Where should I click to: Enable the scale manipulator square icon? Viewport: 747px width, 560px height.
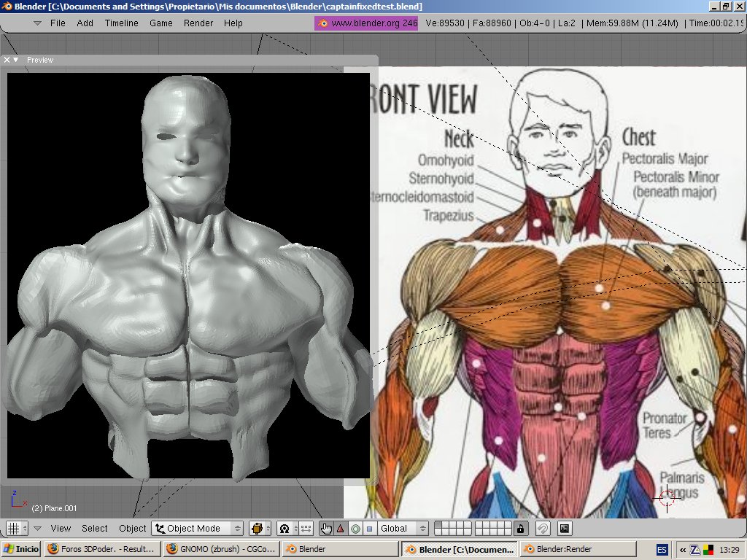point(369,529)
